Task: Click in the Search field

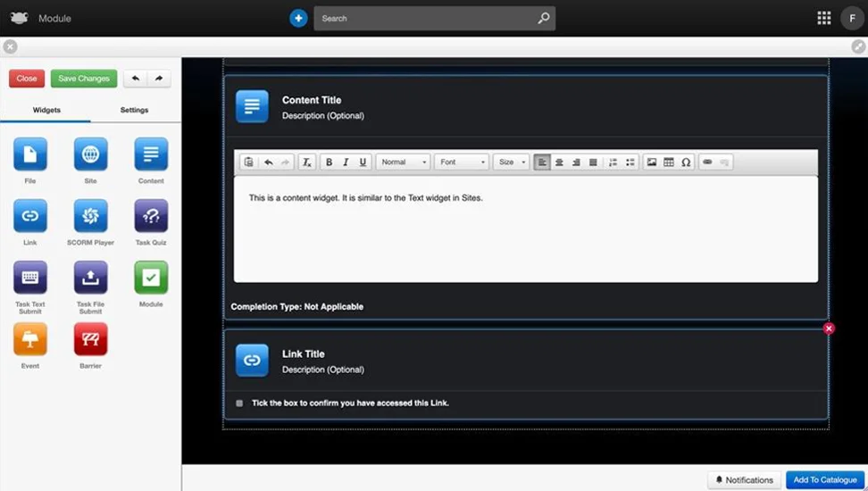Action: tap(435, 18)
